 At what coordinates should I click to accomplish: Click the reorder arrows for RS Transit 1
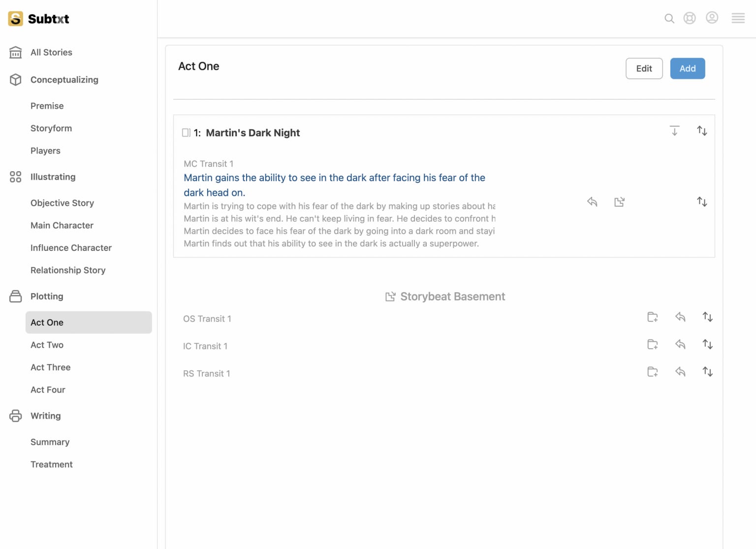[707, 372]
